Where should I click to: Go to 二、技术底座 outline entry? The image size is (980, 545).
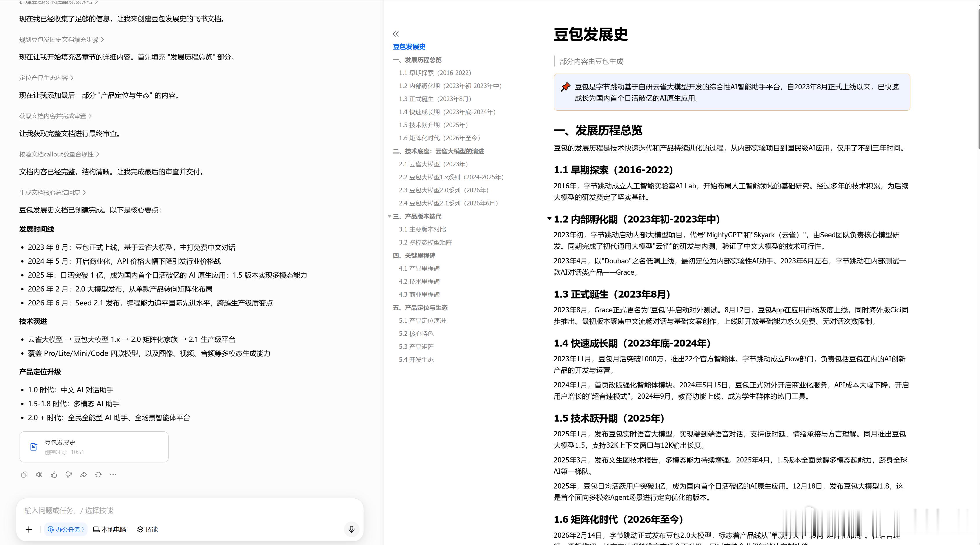[x=438, y=151]
